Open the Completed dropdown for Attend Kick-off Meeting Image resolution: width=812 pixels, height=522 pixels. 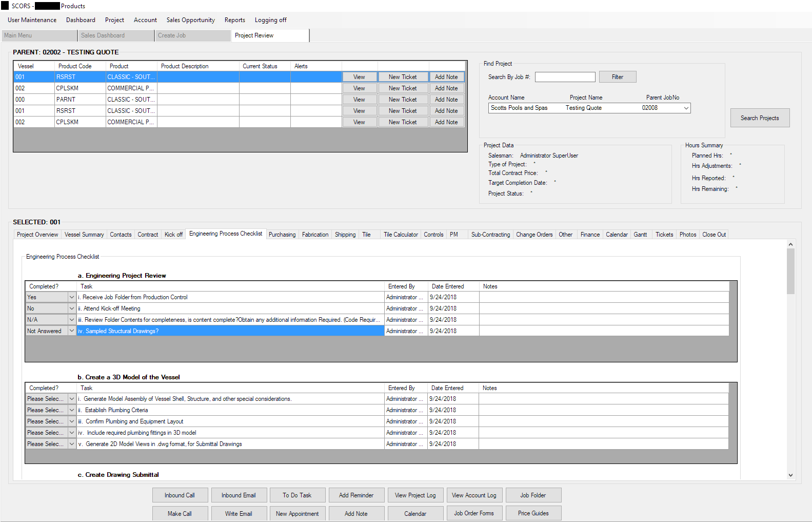point(72,308)
